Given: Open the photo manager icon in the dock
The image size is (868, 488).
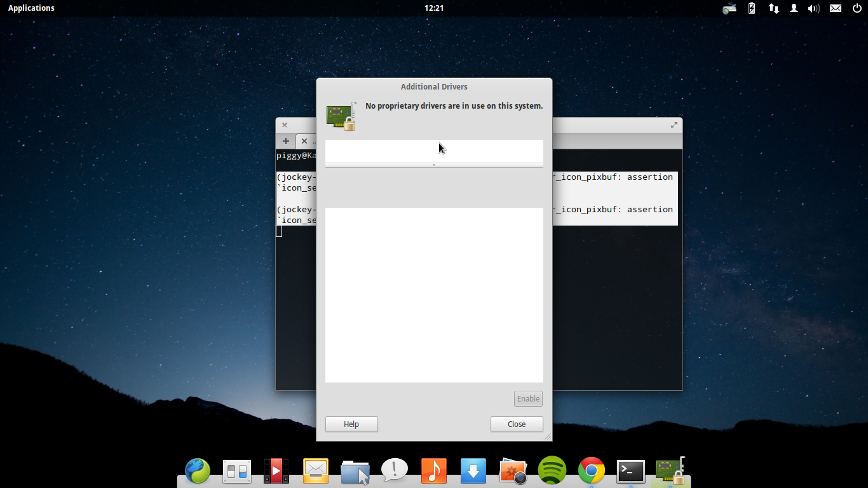Looking at the screenshot, I should pyautogui.click(x=513, y=471).
